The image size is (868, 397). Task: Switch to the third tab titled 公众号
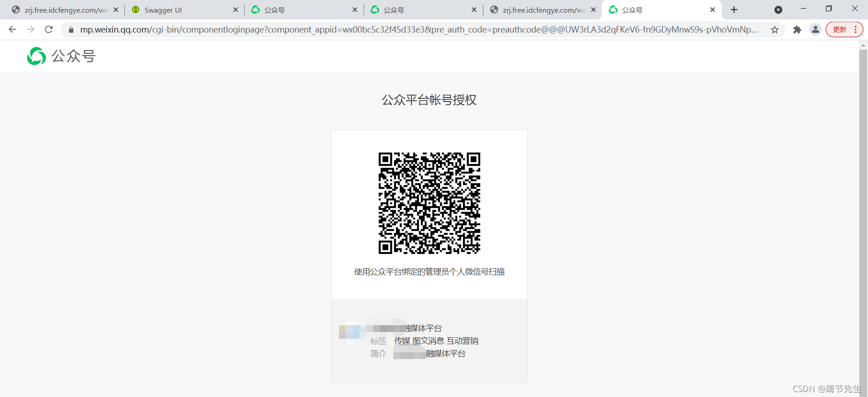click(x=304, y=10)
